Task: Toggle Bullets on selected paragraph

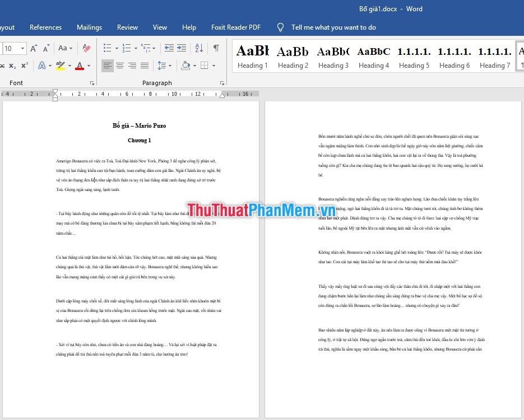Action: (108, 48)
